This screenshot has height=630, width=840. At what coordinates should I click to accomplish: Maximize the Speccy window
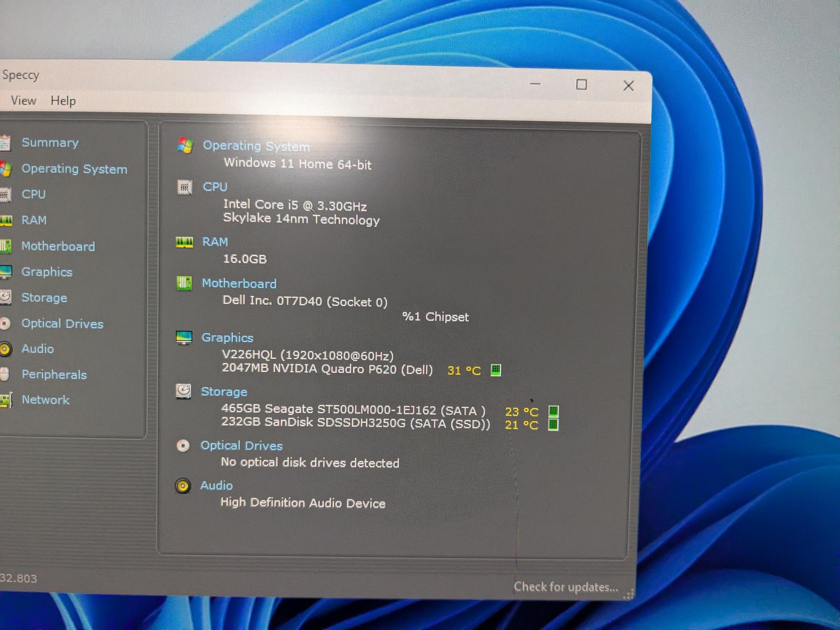[x=582, y=85]
